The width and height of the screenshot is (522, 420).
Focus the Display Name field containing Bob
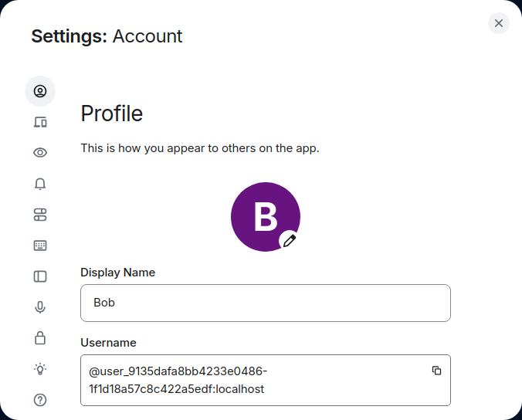[265, 303]
